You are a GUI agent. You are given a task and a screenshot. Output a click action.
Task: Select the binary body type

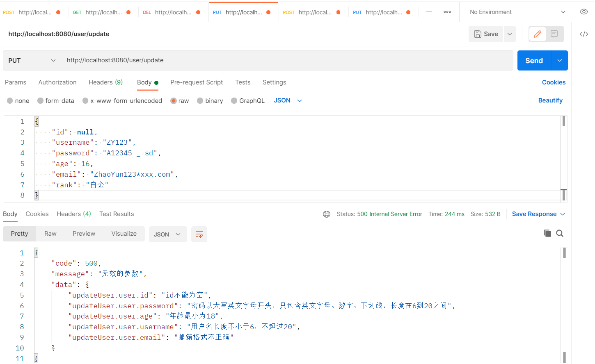(210, 101)
